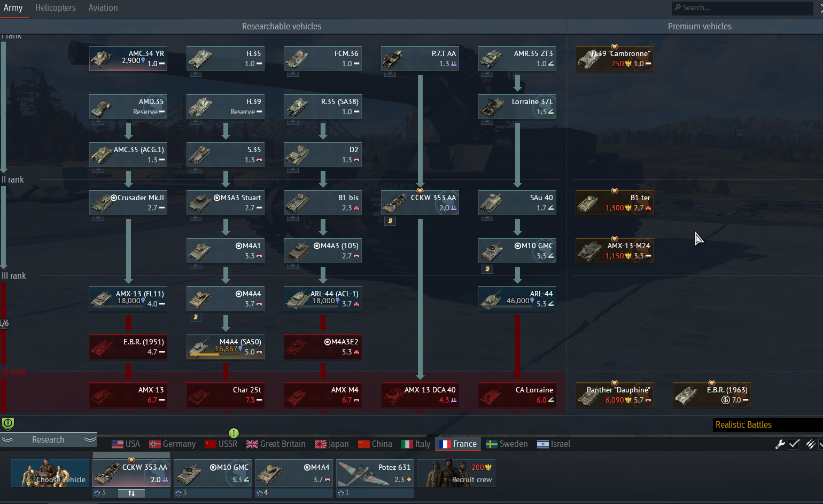The height and width of the screenshot is (504, 823).
Task: Select the Great Britain nation tab
Action: [276, 444]
